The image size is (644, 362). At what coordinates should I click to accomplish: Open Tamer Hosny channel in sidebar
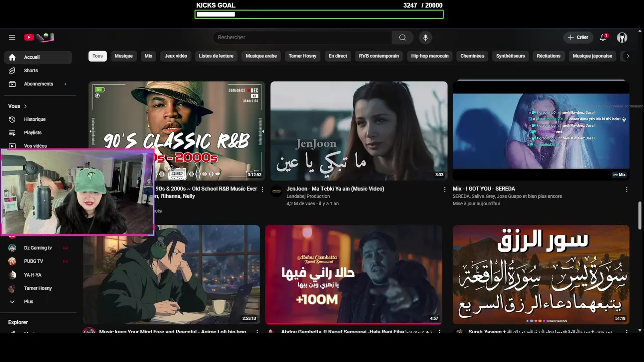pos(38,288)
